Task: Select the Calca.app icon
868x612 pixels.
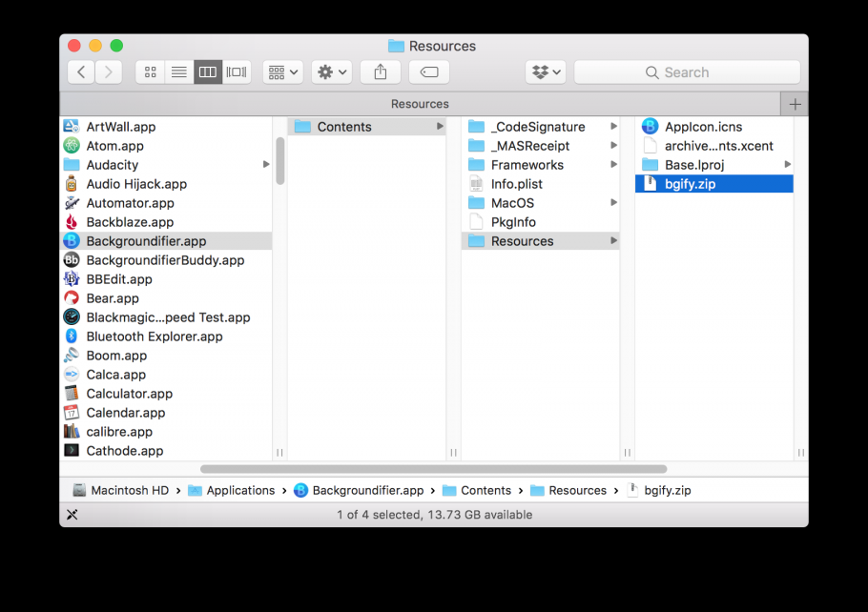Action: (x=72, y=375)
